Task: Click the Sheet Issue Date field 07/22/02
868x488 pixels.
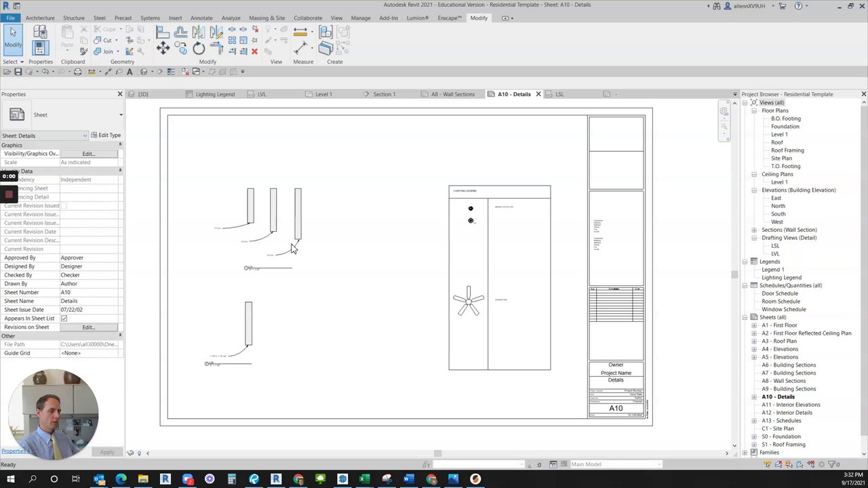Action: [89, 310]
